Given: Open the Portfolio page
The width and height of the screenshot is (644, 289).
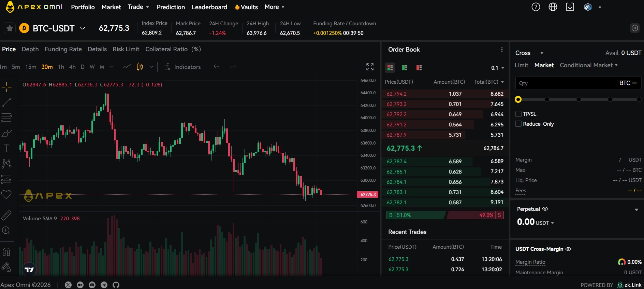Looking at the screenshot, I should 83,7.
